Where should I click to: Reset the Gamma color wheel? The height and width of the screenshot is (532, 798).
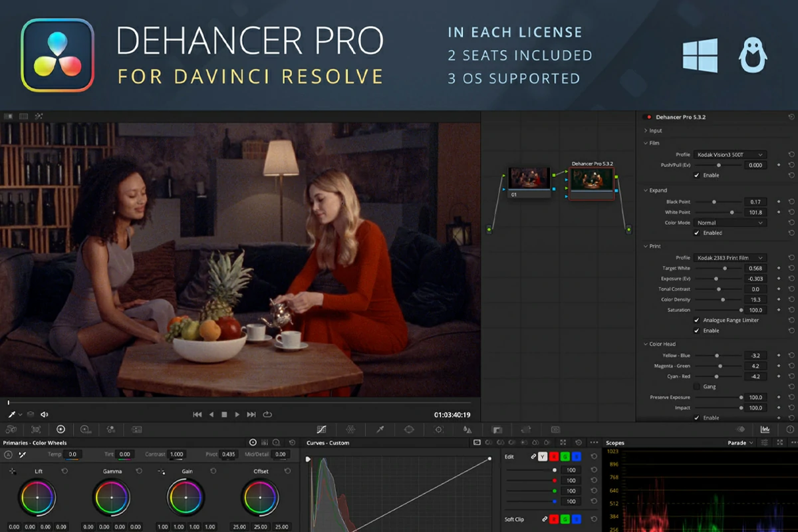click(x=139, y=471)
